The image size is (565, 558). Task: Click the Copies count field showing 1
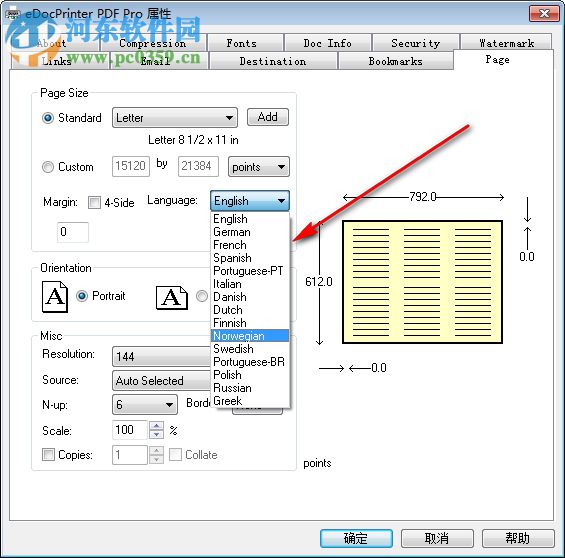coord(130,455)
